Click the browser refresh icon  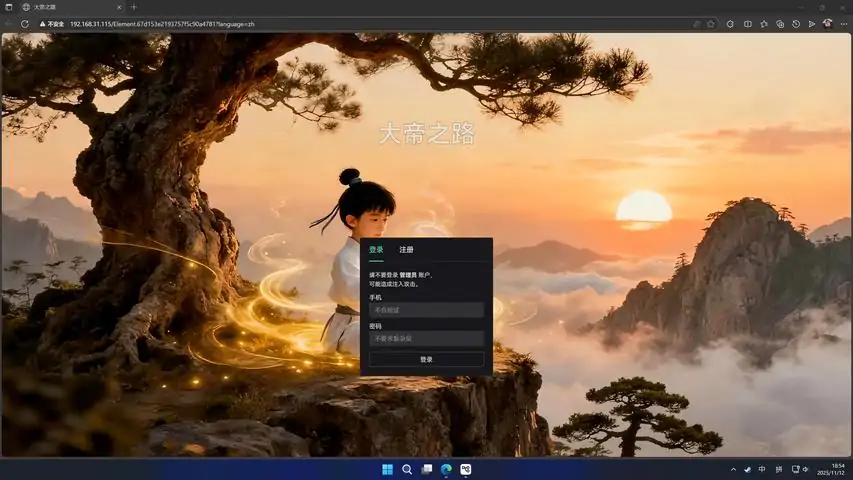point(25,23)
